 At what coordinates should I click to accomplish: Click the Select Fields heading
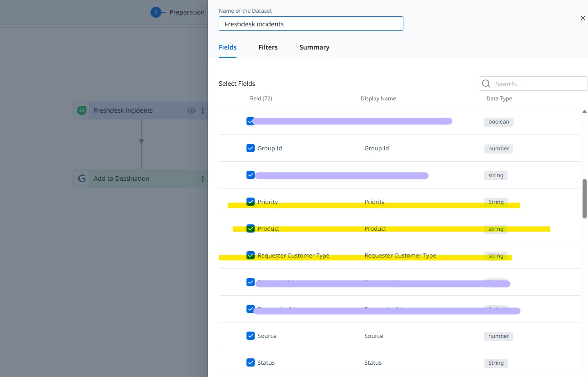click(237, 84)
